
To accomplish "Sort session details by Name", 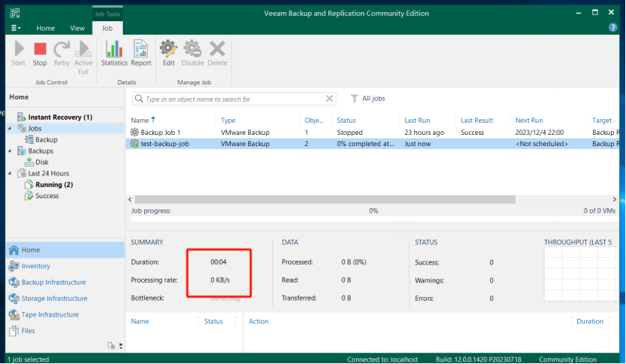I will pyautogui.click(x=140, y=321).
